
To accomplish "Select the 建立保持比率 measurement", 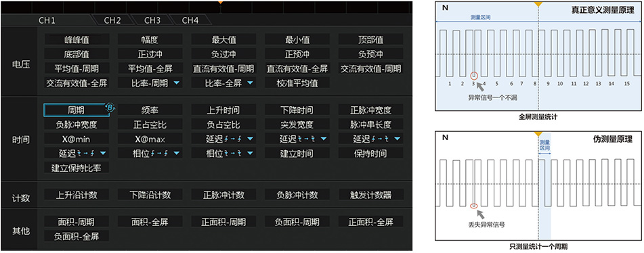I will pyautogui.click(x=77, y=168).
